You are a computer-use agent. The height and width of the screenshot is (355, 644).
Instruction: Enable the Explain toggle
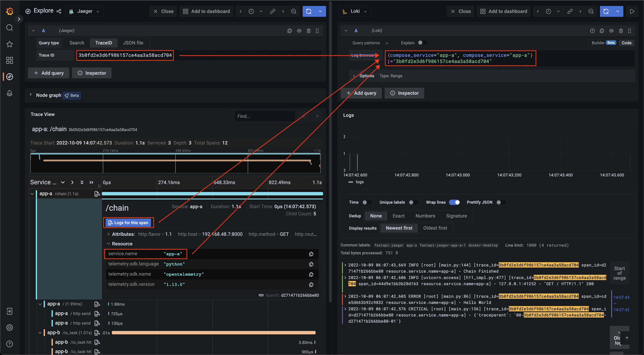pyautogui.click(x=422, y=43)
